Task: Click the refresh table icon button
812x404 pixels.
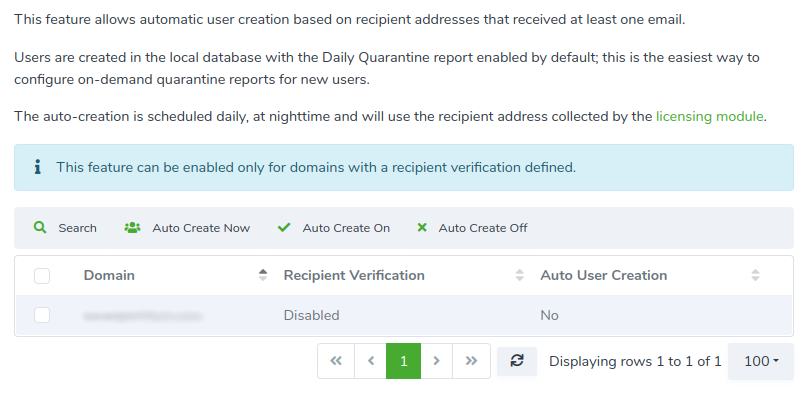Action: click(x=517, y=361)
